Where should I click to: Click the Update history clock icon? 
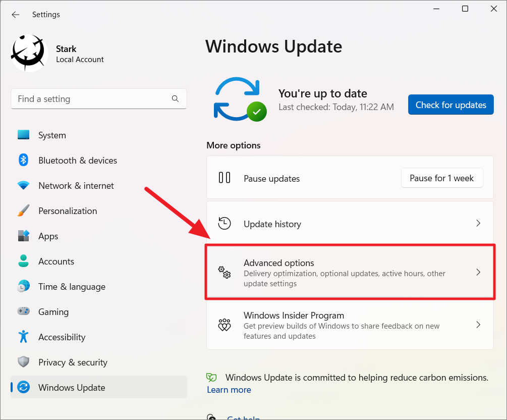[224, 223]
